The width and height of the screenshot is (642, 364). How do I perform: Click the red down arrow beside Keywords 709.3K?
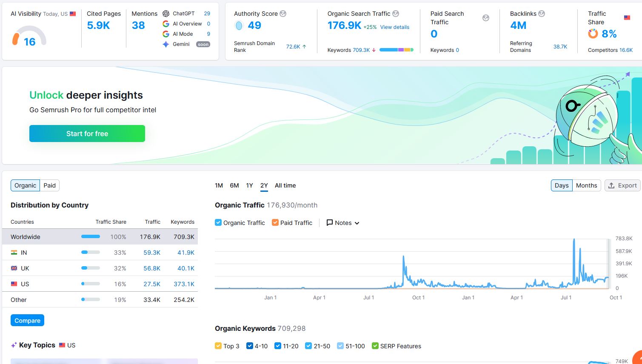[374, 50]
